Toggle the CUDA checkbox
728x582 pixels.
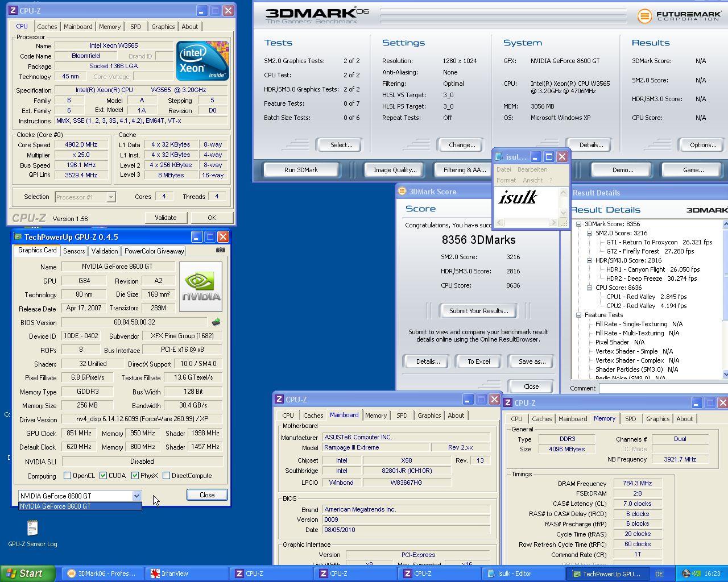pos(103,476)
